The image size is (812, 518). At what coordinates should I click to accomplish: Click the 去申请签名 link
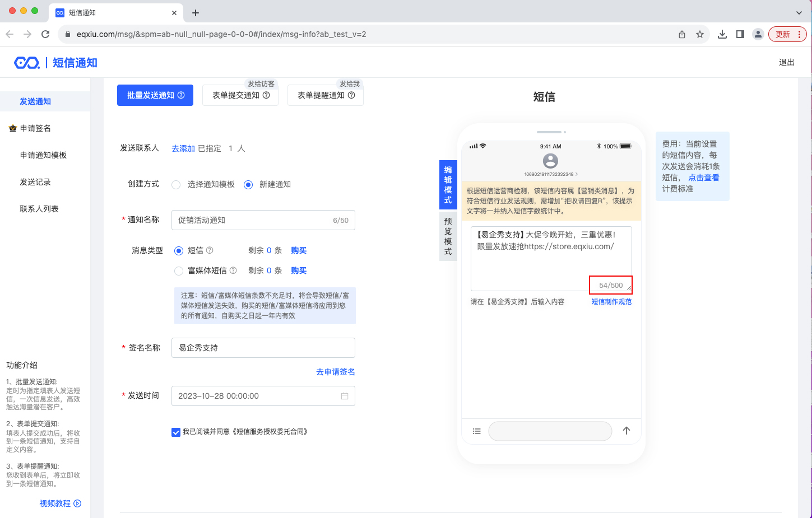click(x=336, y=372)
